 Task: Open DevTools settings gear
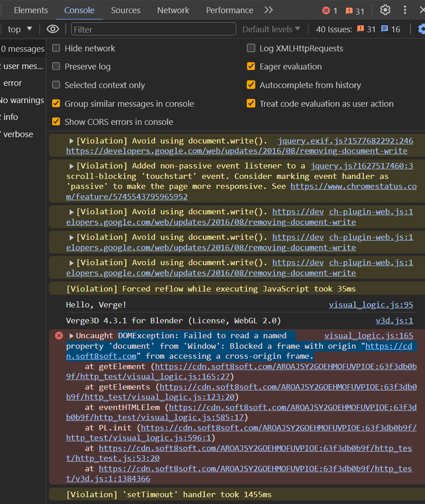pos(385,10)
